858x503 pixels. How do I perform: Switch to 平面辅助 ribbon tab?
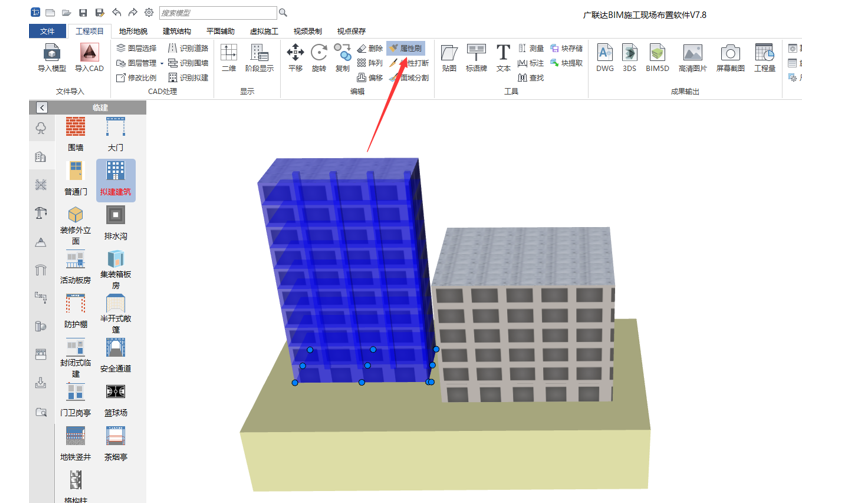(220, 31)
